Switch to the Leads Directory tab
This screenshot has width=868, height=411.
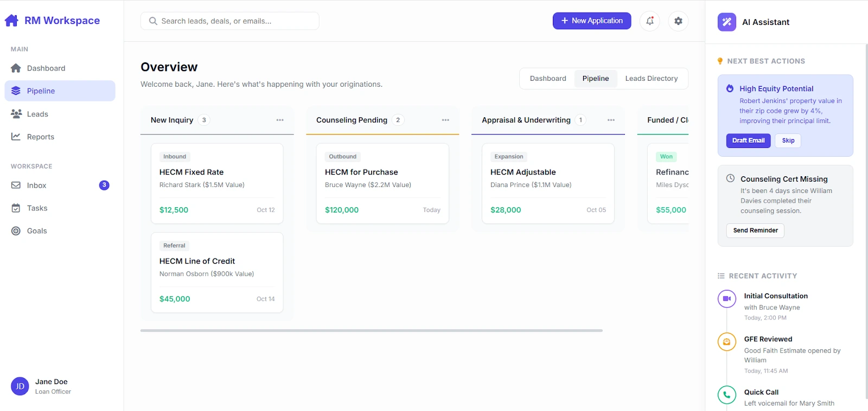pos(651,79)
